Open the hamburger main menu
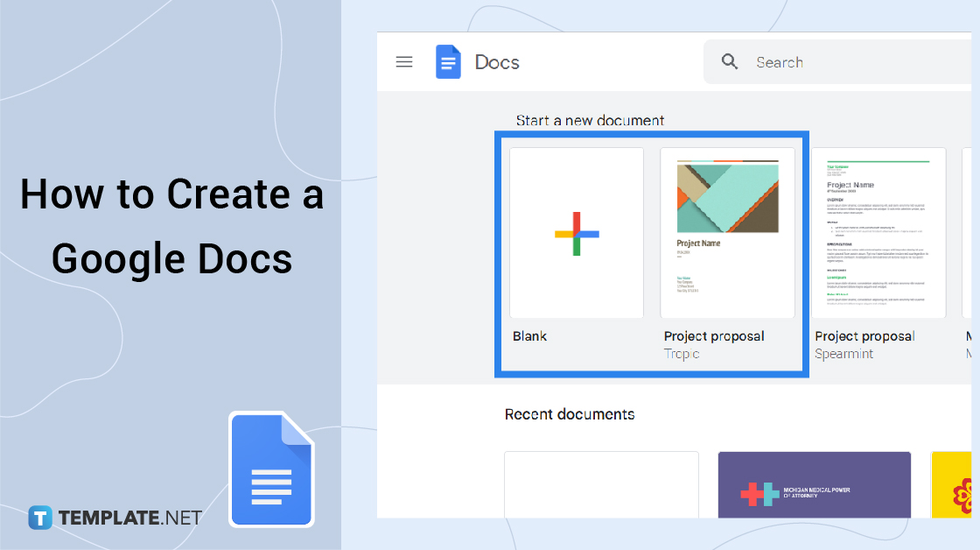The image size is (980, 550). [403, 62]
